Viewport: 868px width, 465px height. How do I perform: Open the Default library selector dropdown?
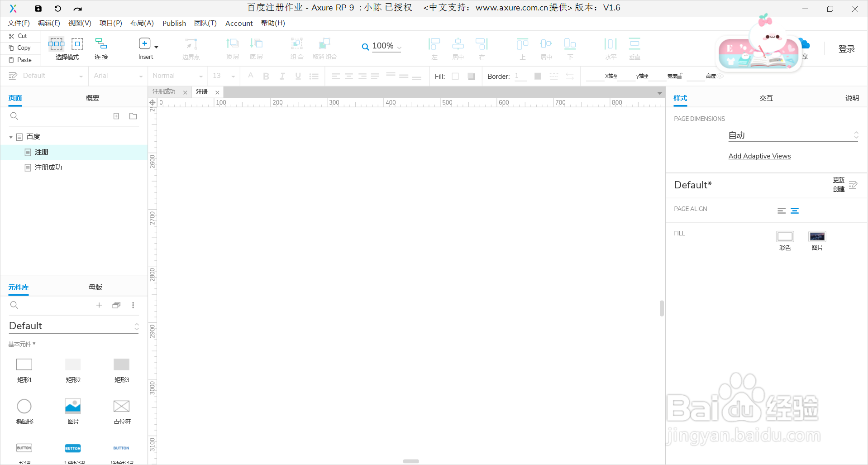74,326
